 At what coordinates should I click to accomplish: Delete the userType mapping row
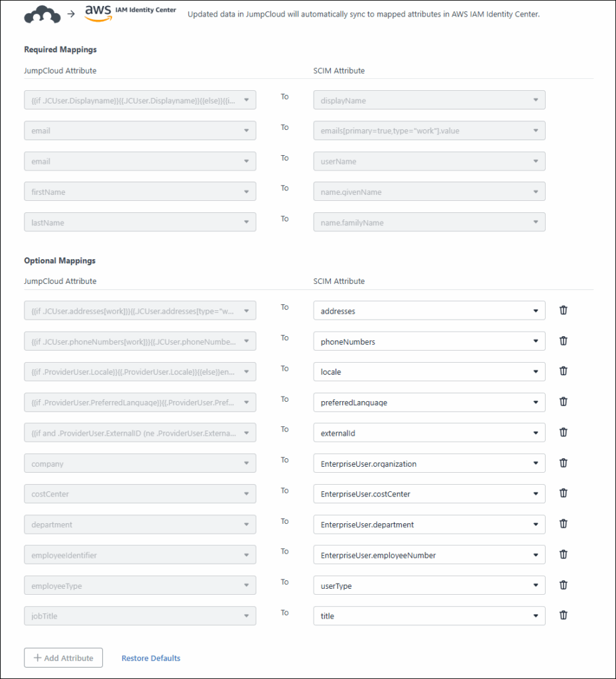coord(563,585)
